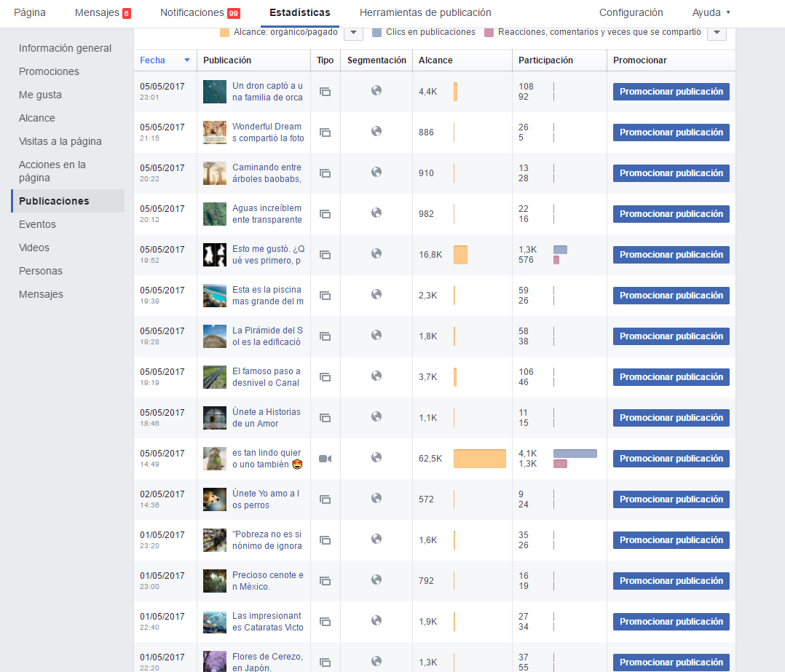Click the globe icon in the baobabs post row

pyautogui.click(x=376, y=172)
